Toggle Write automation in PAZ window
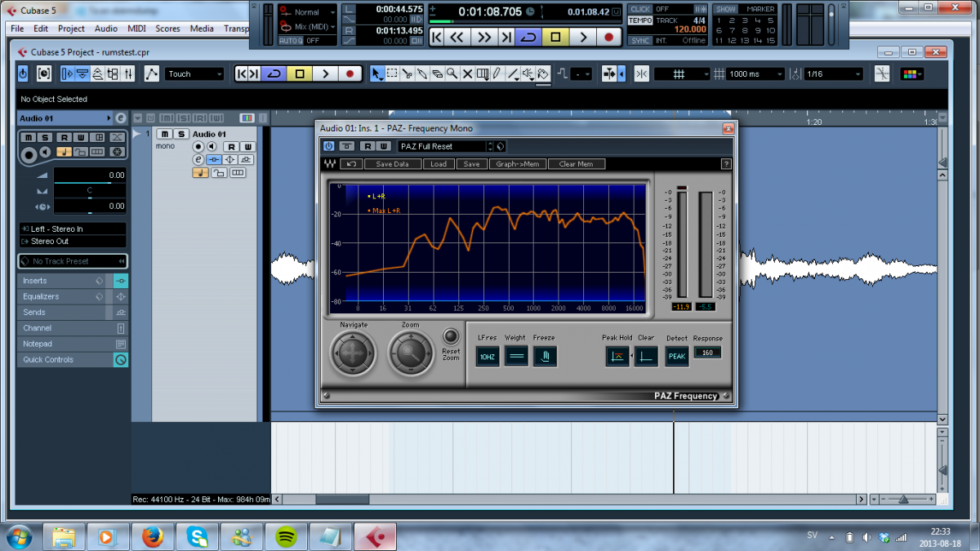980x551 pixels. click(382, 146)
